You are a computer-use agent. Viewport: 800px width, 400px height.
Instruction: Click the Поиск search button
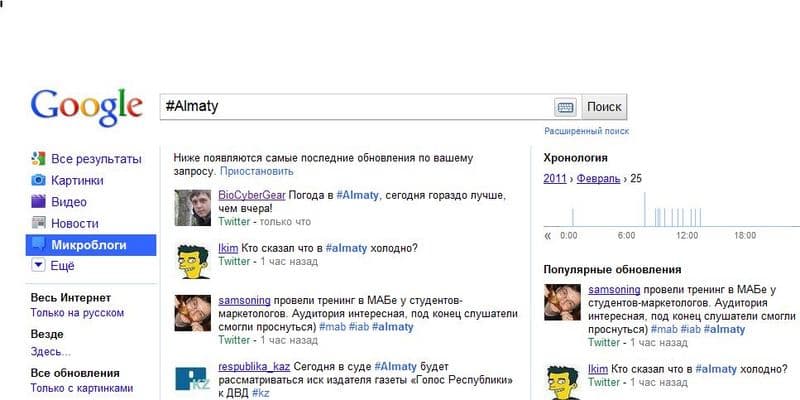click(604, 107)
